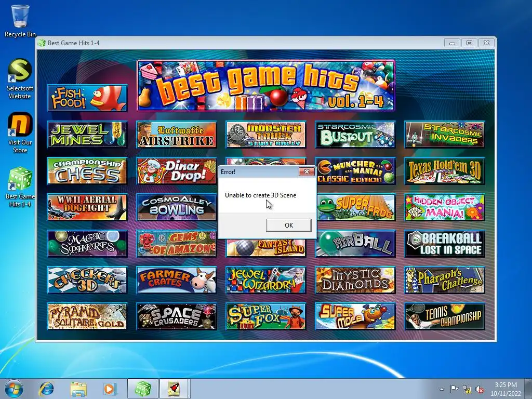532x399 pixels.
Task: Click network status tray icon
Action: point(467,389)
